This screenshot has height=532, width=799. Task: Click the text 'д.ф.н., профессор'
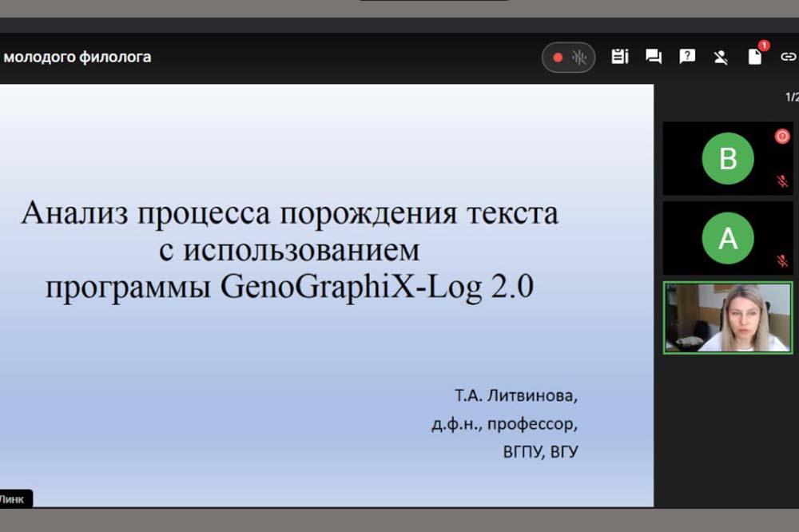pyautogui.click(x=503, y=424)
